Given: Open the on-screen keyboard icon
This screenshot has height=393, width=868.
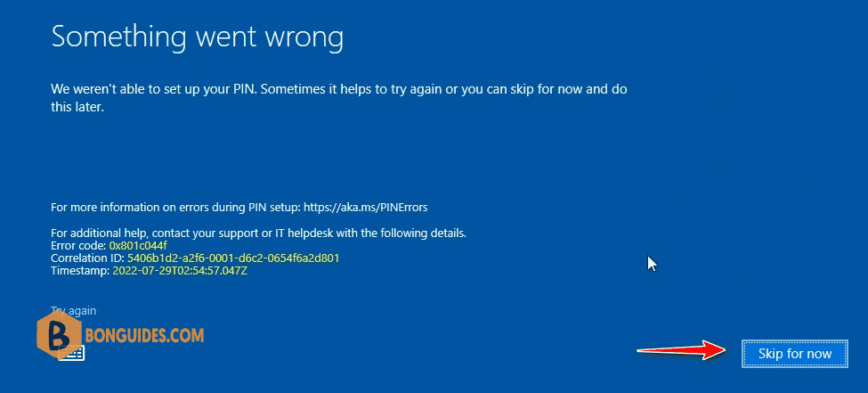Looking at the screenshot, I should [72, 353].
